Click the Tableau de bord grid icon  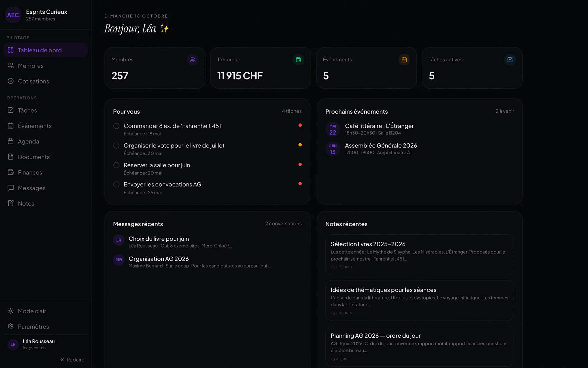pos(11,50)
